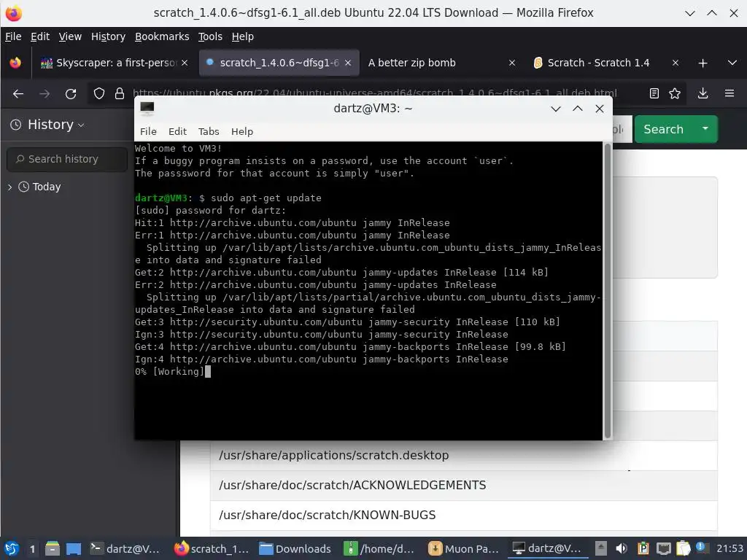Screen dimensions: 747x560
Task: Click the Firefox View icon in the tab strip
Action: click(15, 63)
